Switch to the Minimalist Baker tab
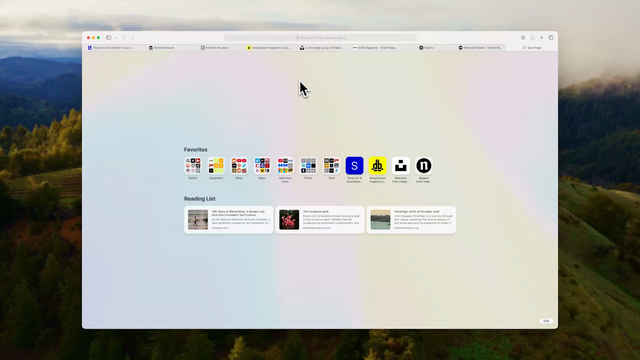 click(480, 48)
